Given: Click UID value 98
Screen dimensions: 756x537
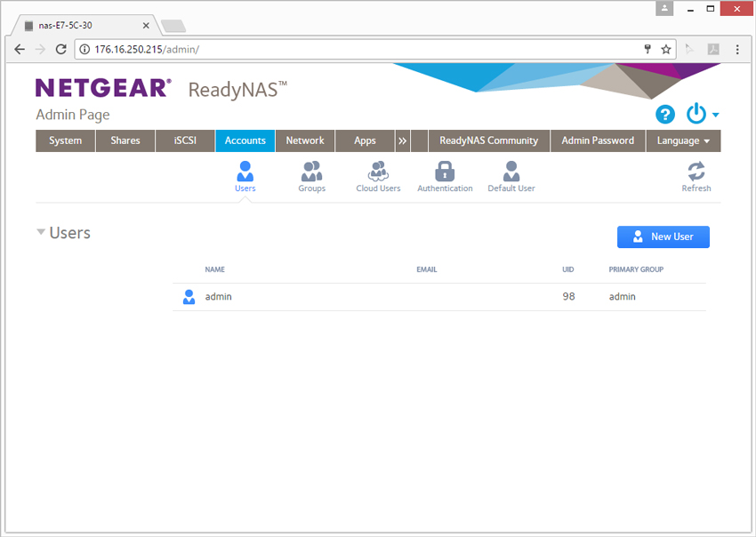Looking at the screenshot, I should click(568, 296).
